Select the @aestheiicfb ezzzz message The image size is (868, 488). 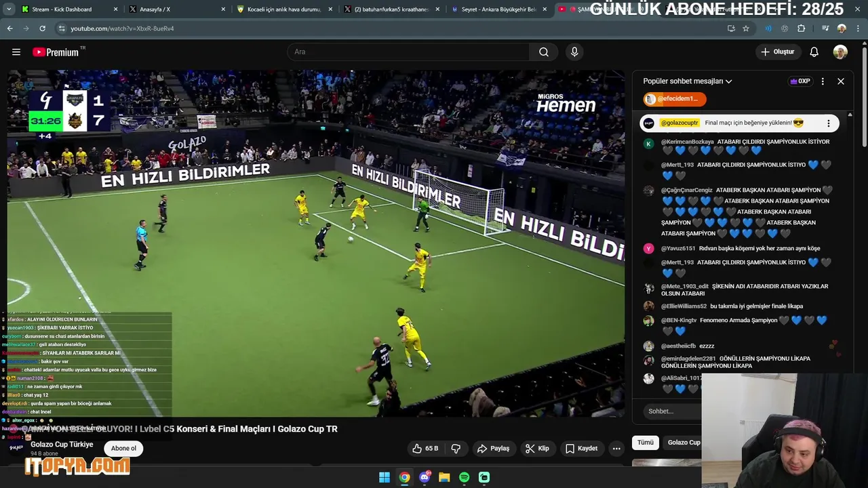743,346
